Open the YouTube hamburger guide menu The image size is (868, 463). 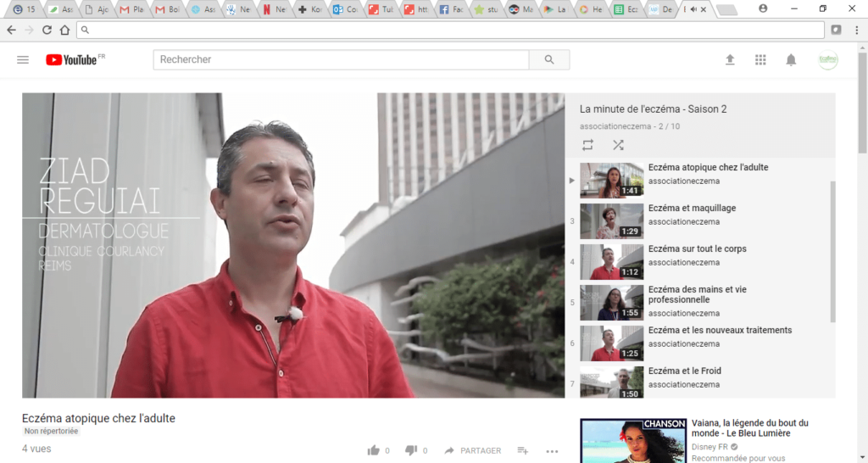[x=23, y=59]
